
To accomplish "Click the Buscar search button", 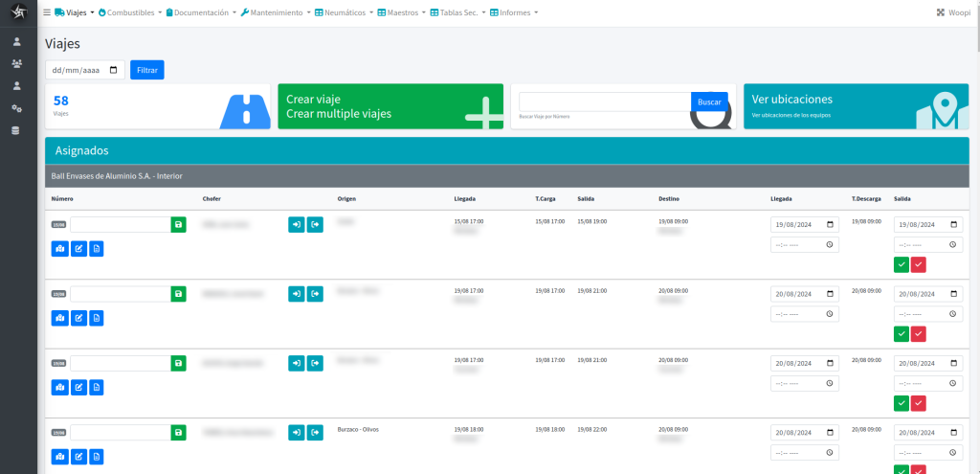I will click(709, 102).
